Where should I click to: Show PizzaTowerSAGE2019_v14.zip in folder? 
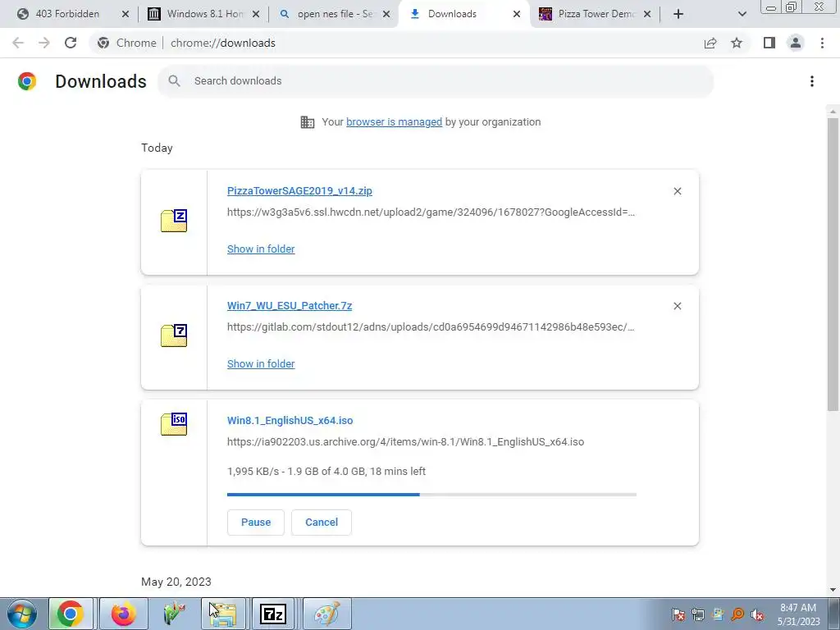coord(261,249)
